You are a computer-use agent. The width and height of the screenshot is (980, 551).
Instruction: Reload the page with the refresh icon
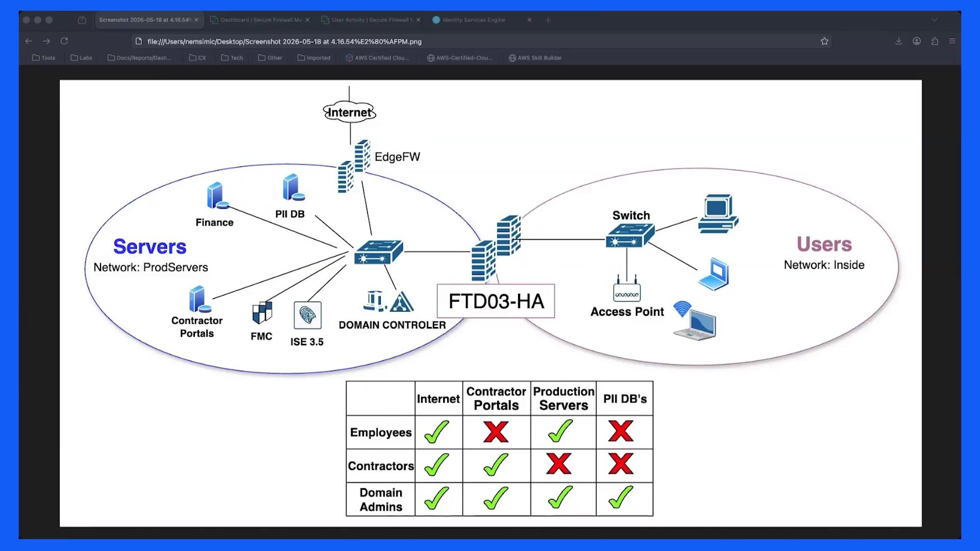tap(64, 41)
